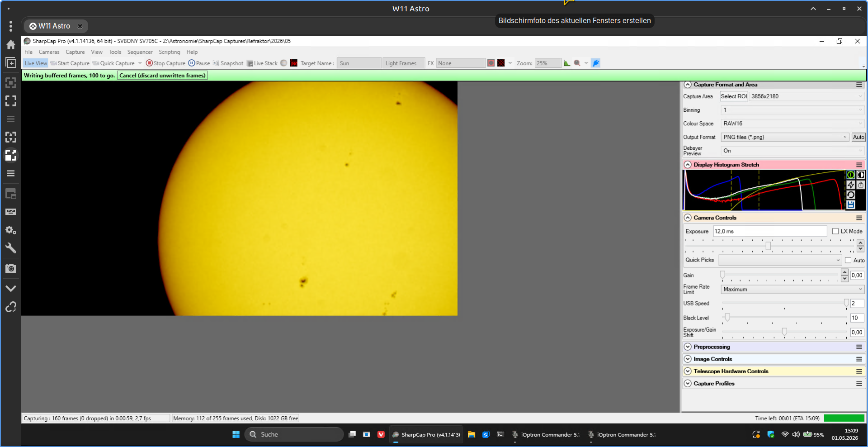Click the Target Name field showing Sun
Viewport: 868px width, 447px height.
click(359, 63)
